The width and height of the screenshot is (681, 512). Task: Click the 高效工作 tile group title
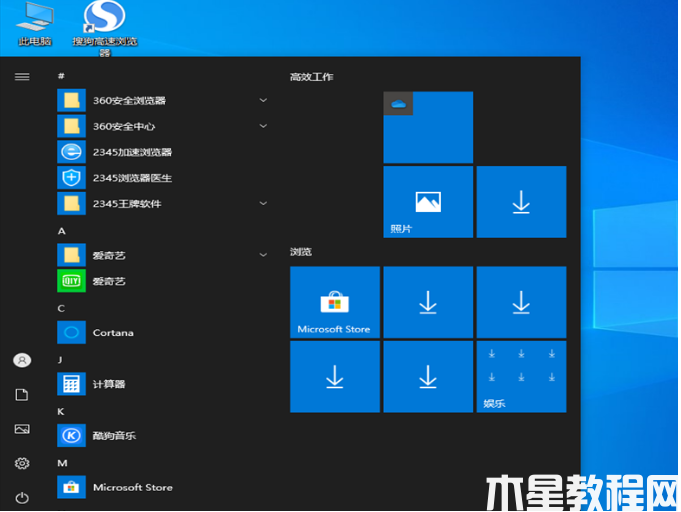312,77
